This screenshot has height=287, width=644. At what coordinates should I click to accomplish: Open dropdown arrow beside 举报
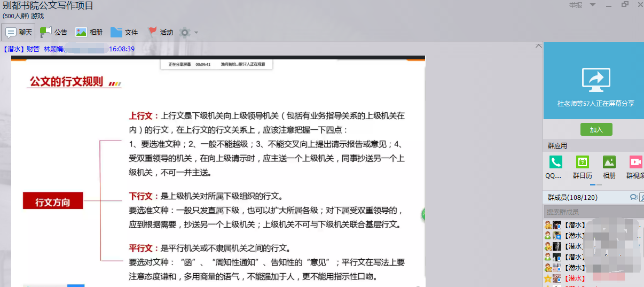tap(592, 5)
